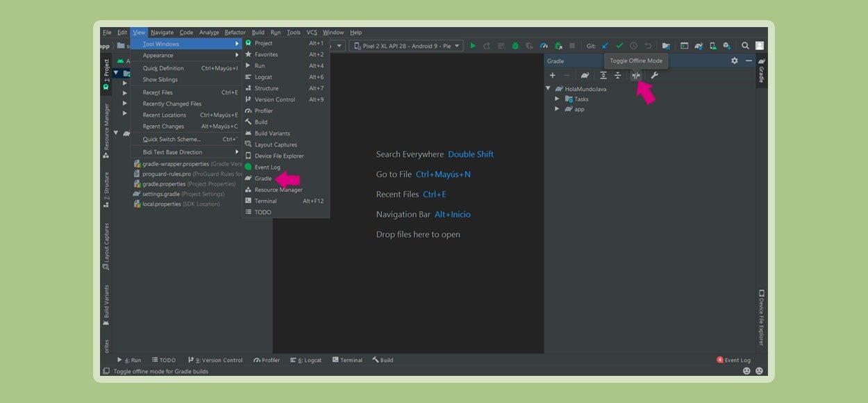Toggle Gradle offline mode in Gradle toolbar
The height and width of the screenshot is (403, 868).
click(635, 75)
